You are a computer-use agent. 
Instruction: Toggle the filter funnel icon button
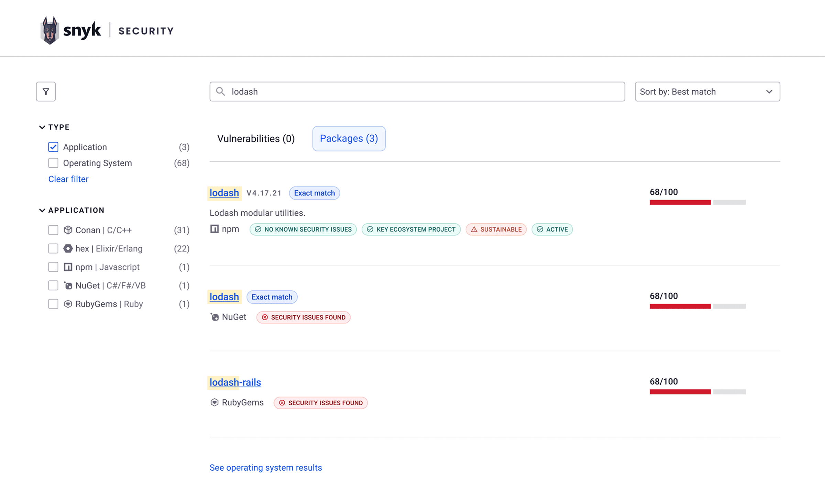(46, 91)
